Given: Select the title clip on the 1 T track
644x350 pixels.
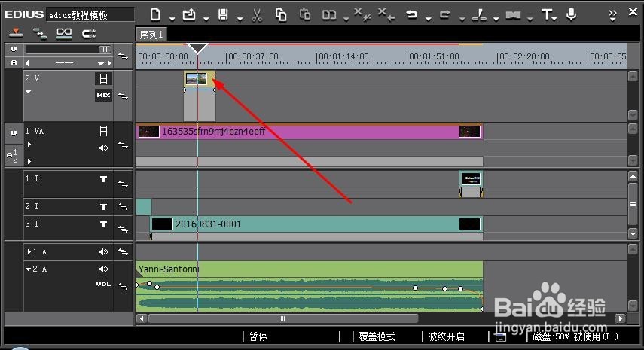Looking at the screenshot, I should point(471,179).
